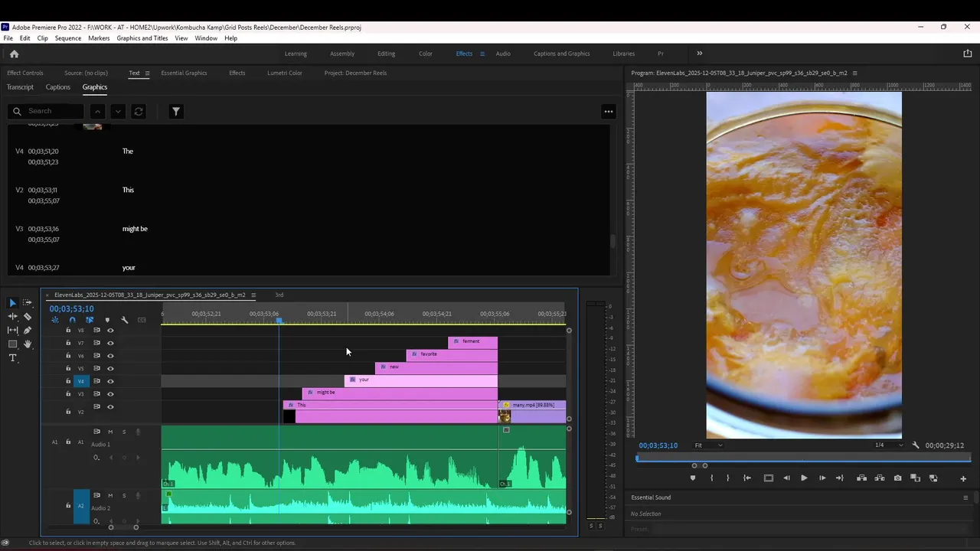Click the Extract button
980x551 pixels.
click(880, 478)
